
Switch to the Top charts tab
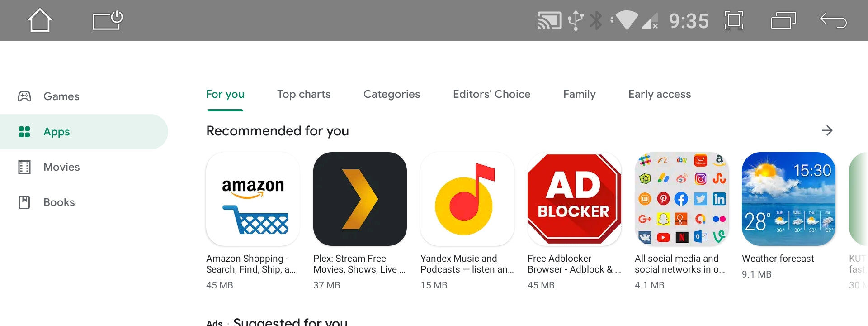(304, 94)
